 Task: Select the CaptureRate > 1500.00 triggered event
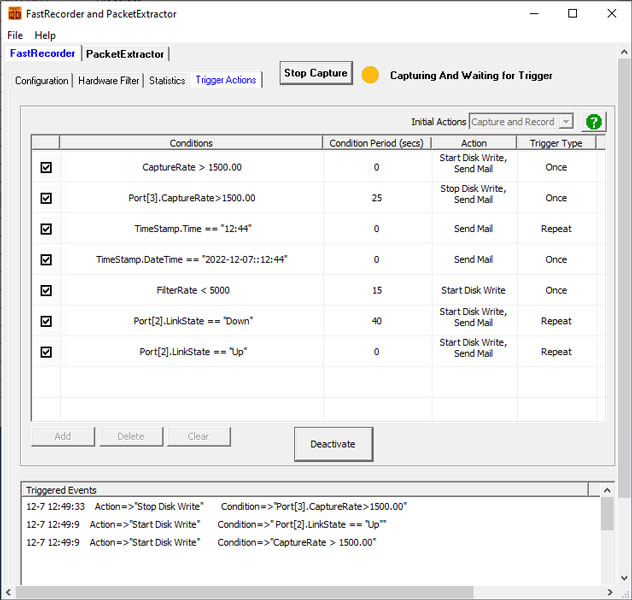click(x=201, y=542)
